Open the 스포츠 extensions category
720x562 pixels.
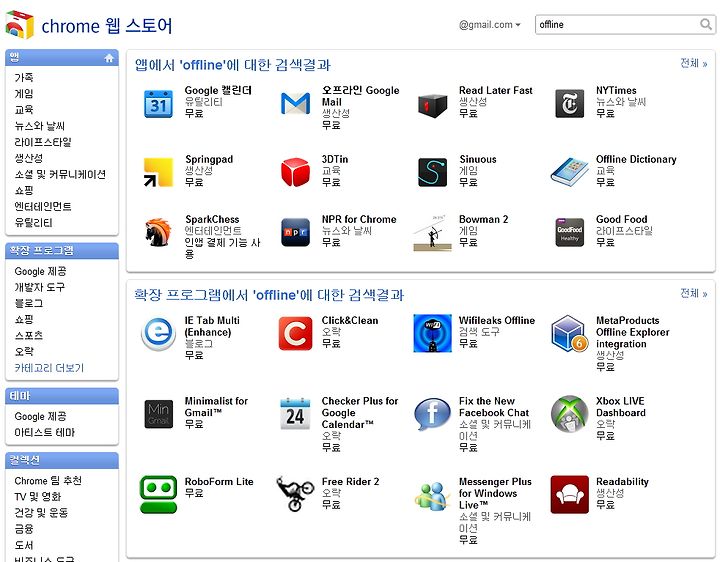(28, 336)
